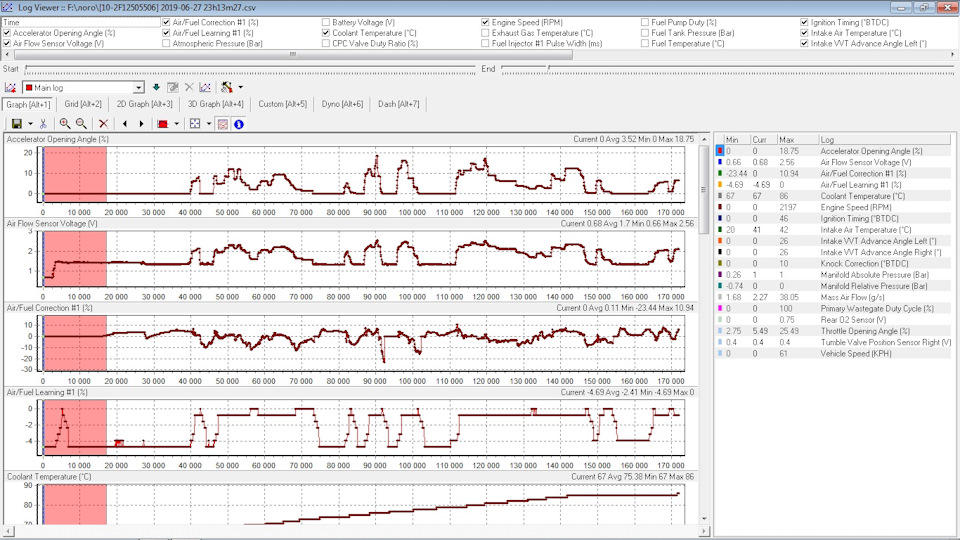Open the tools hammer icon
Viewport: 960px width, 540px height.
[x=227, y=88]
